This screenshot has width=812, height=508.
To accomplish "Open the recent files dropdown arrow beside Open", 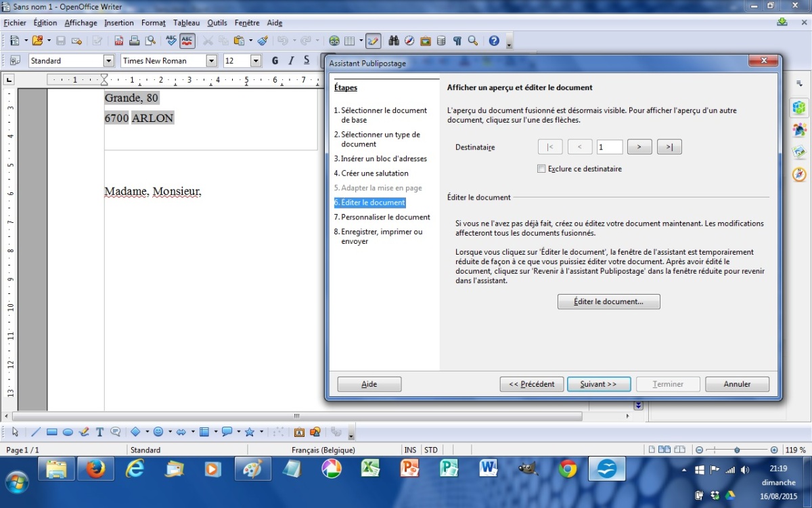I will point(48,41).
